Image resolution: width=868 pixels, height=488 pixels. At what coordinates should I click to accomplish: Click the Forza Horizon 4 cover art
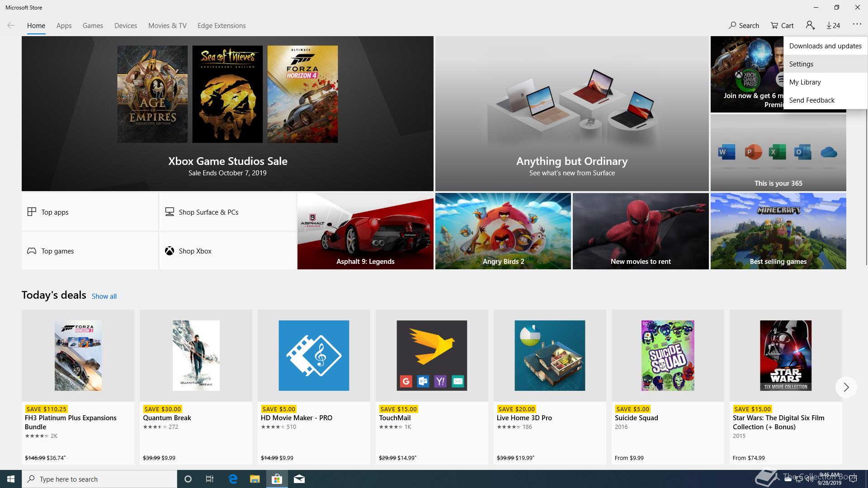(302, 94)
